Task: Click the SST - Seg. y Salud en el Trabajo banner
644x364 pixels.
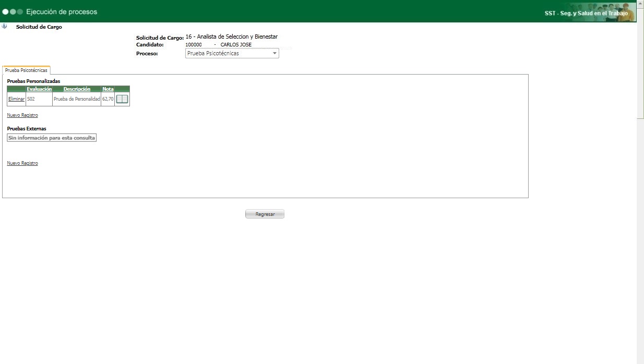Action: tap(586, 13)
